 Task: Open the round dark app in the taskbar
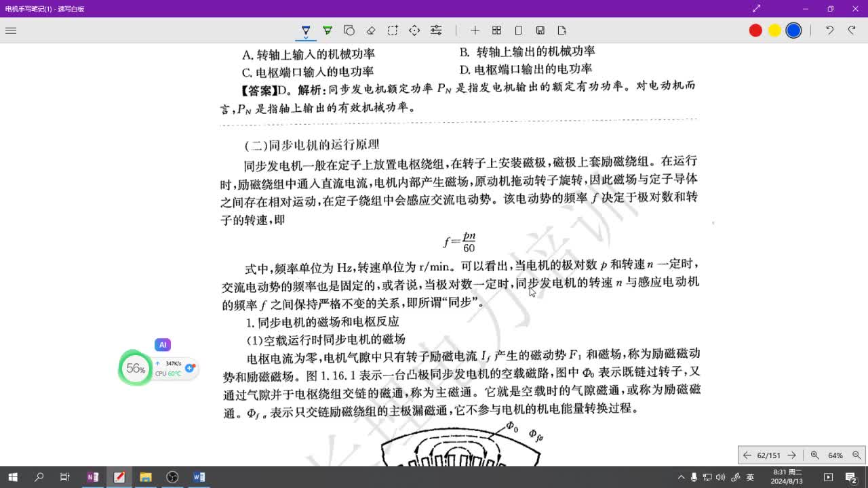pyautogui.click(x=172, y=477)
